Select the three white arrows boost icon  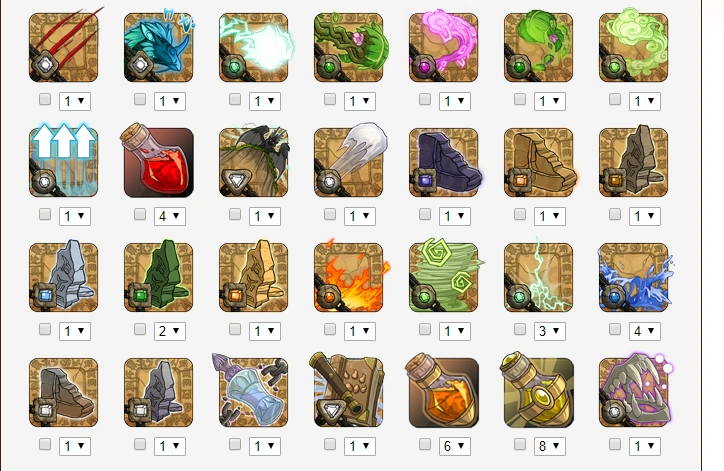(x=64, y=162)
